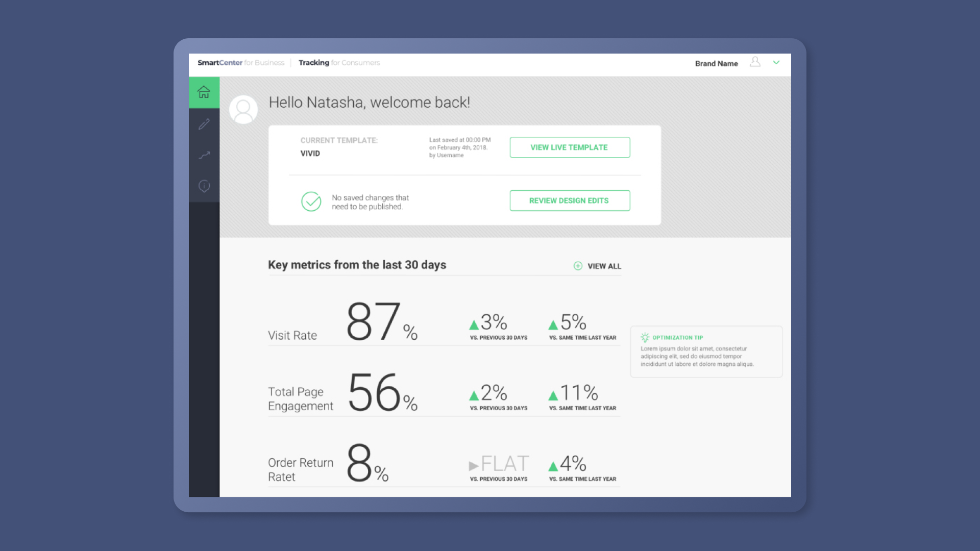Image resolution: width=980 pixels, height=551 pixels.
Task: Switch to Tracking for Consumers
Action: pyautogui.click(x=339, y=63)
